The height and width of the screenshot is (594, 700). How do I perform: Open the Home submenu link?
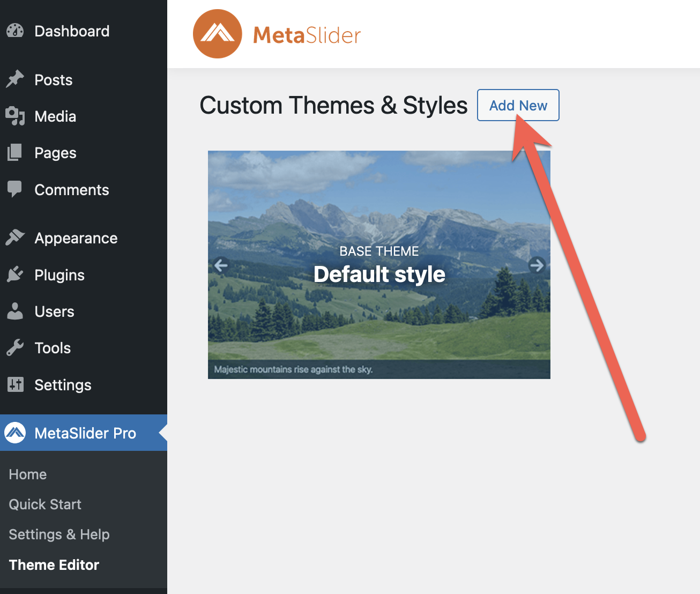click(x=28, y=474)
